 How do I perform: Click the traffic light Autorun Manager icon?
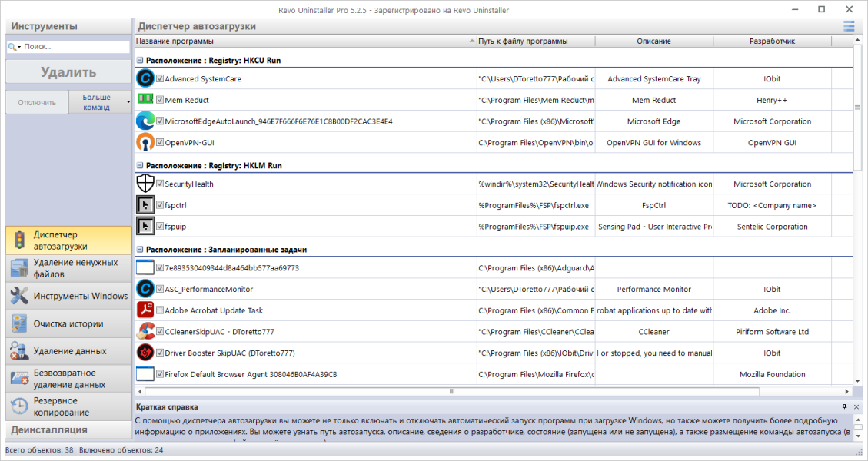point(19,240)
